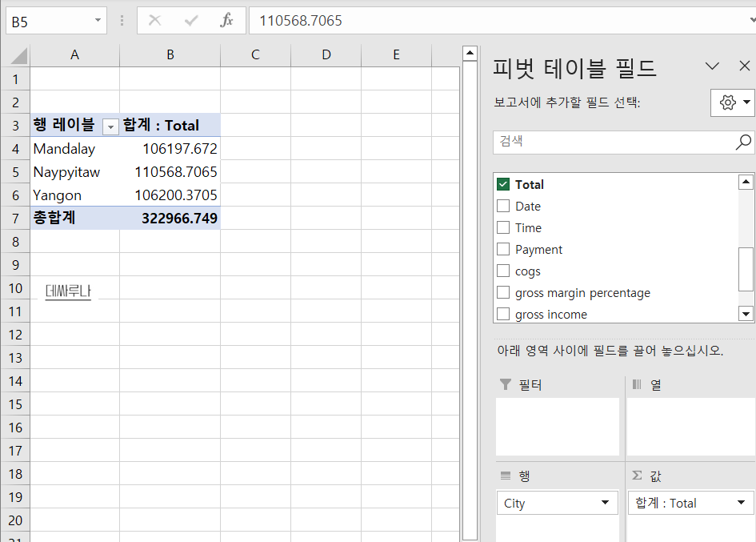
Task: Select the 합계 : Total header cell
Action: (x=170, y=126)
